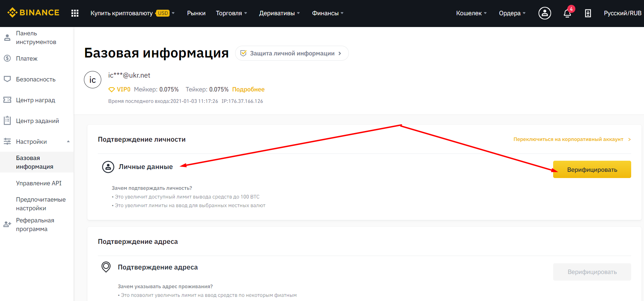Open the Рынки menu item
644x301 pixels.
click(196, 13)
